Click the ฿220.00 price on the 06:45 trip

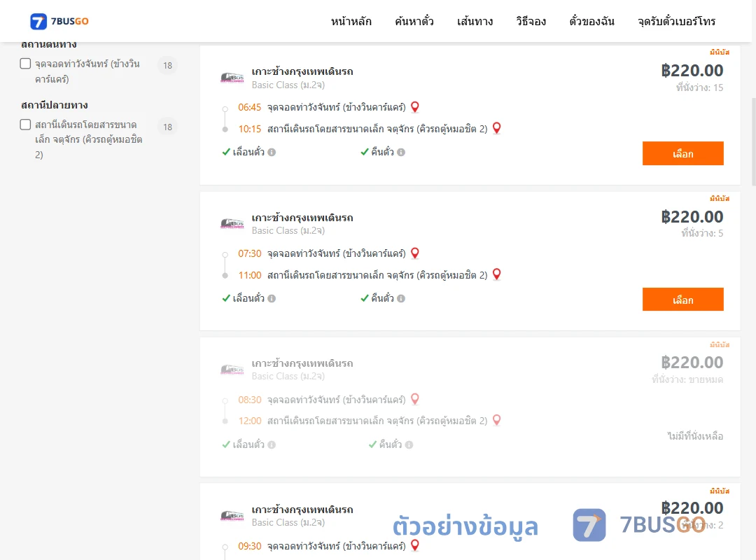692,71
